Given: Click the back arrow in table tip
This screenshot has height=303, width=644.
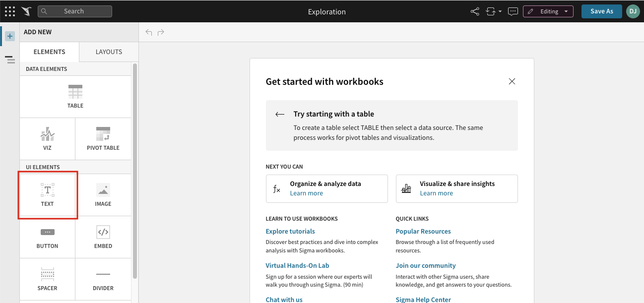Looking at the screenshot, I should coord(280,114).
